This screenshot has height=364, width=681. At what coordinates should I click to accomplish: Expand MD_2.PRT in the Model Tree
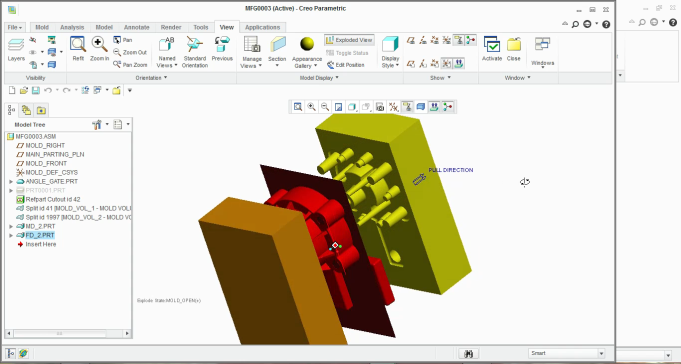11,226
